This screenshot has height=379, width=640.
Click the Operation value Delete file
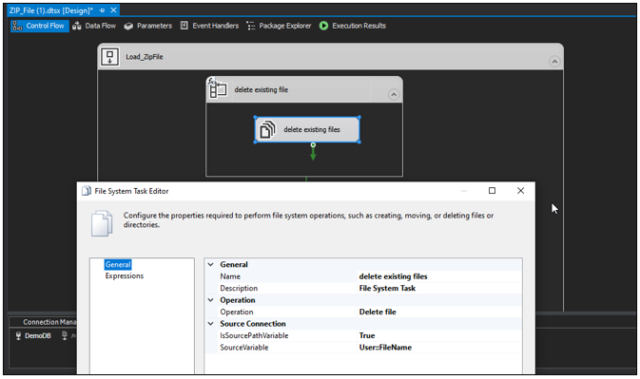click(x=378, y=312)
